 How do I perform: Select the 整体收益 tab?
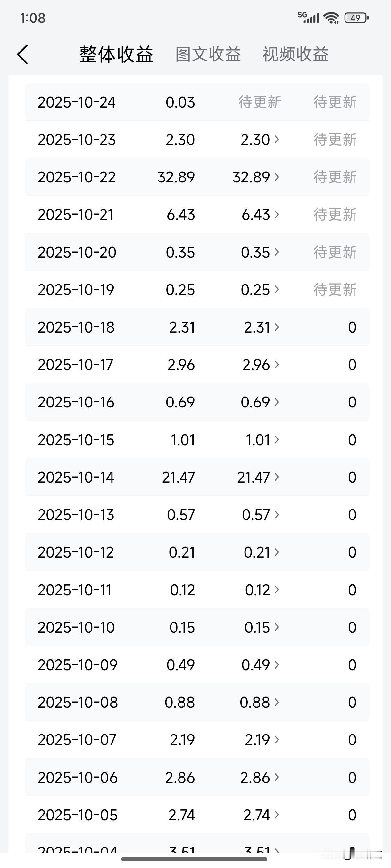(116, 54)
